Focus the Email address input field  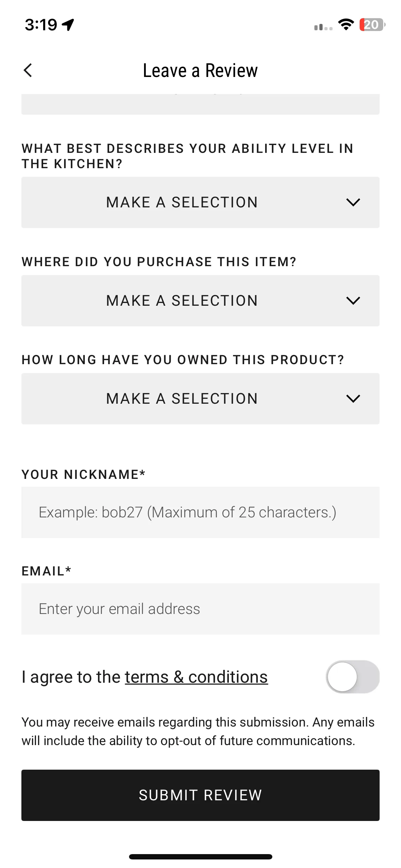pos(200,609)
